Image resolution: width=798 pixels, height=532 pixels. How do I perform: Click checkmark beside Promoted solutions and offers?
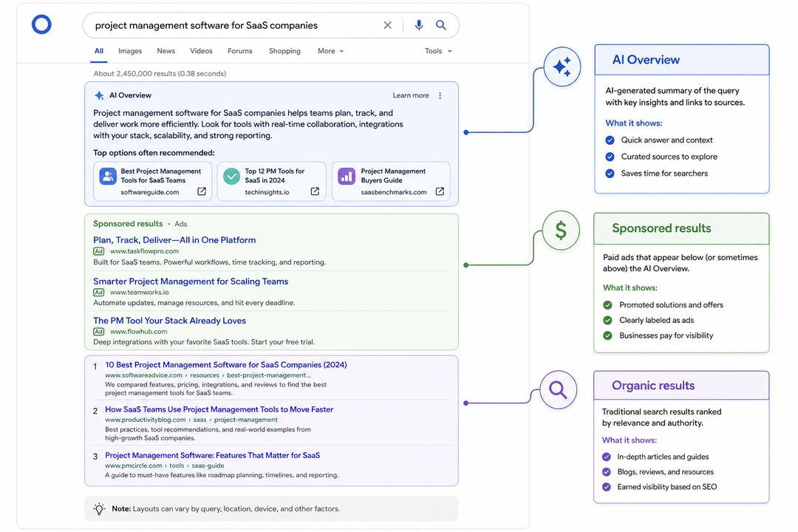coord(607,305)
